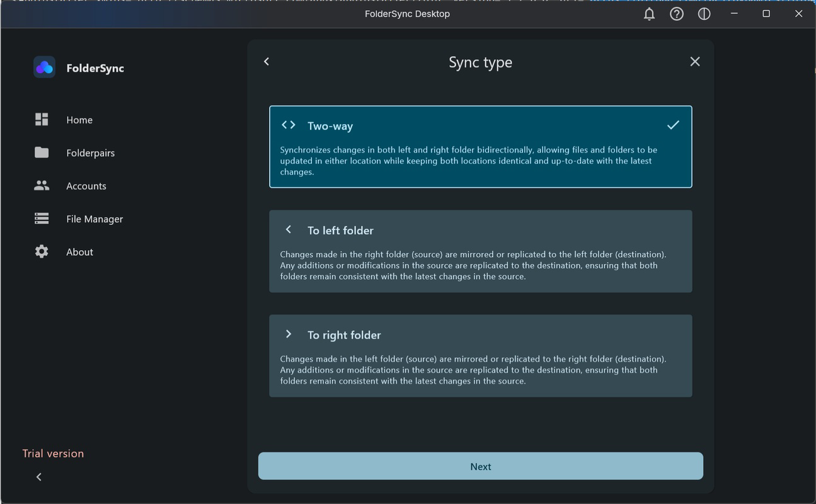The image size is (816, 504).
Task: Select the To right folder sync option
Action: click(x=481, y=356)
